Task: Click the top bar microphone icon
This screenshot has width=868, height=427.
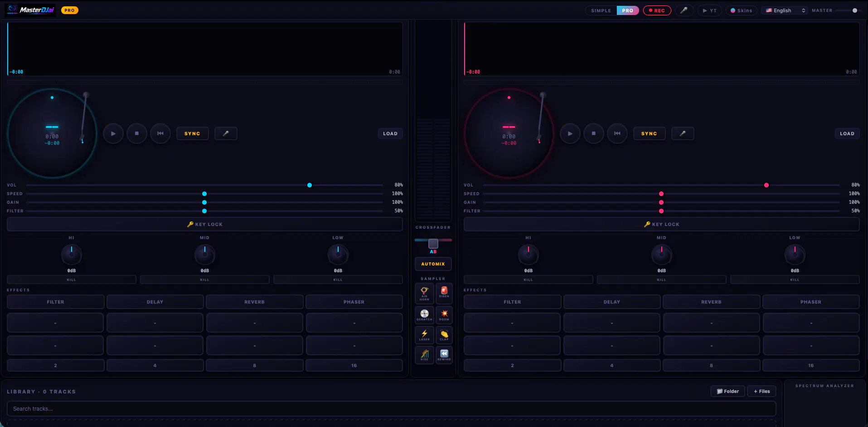Action: (x=684, y=10)
